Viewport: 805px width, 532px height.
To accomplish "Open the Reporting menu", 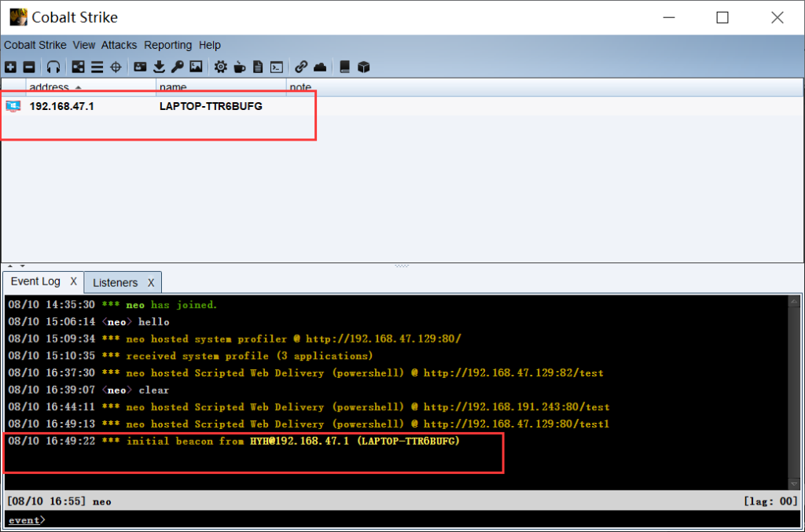I will point(167,46).
